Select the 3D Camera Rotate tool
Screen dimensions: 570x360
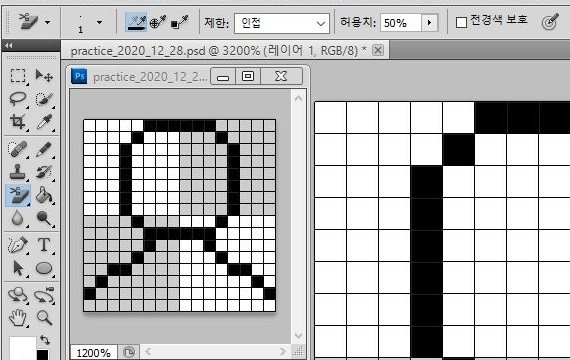(44, 295)
